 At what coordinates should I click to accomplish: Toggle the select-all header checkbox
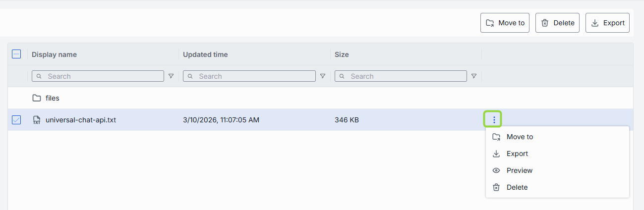pos(16,54)
